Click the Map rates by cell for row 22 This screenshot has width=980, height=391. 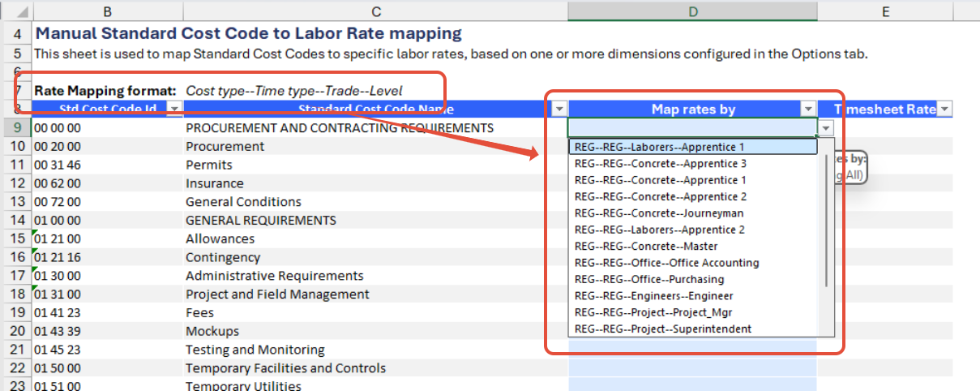pyautogui.click(x=692, y=368)
